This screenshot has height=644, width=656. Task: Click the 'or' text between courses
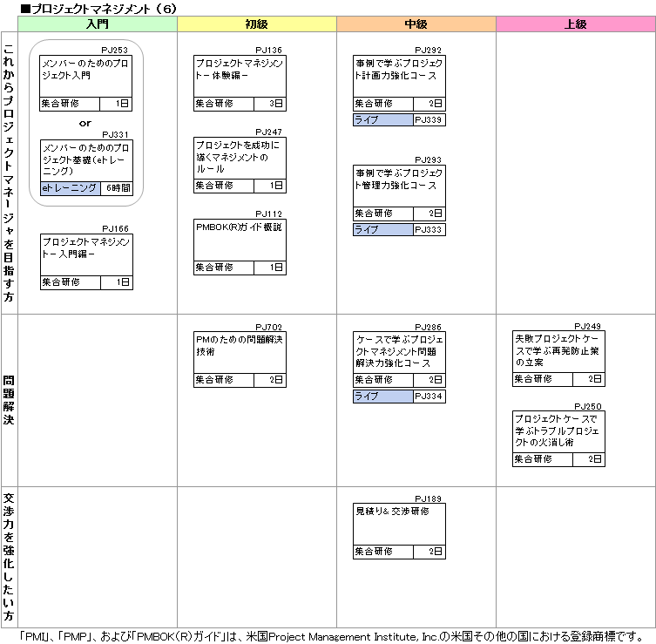click(85, 124)
